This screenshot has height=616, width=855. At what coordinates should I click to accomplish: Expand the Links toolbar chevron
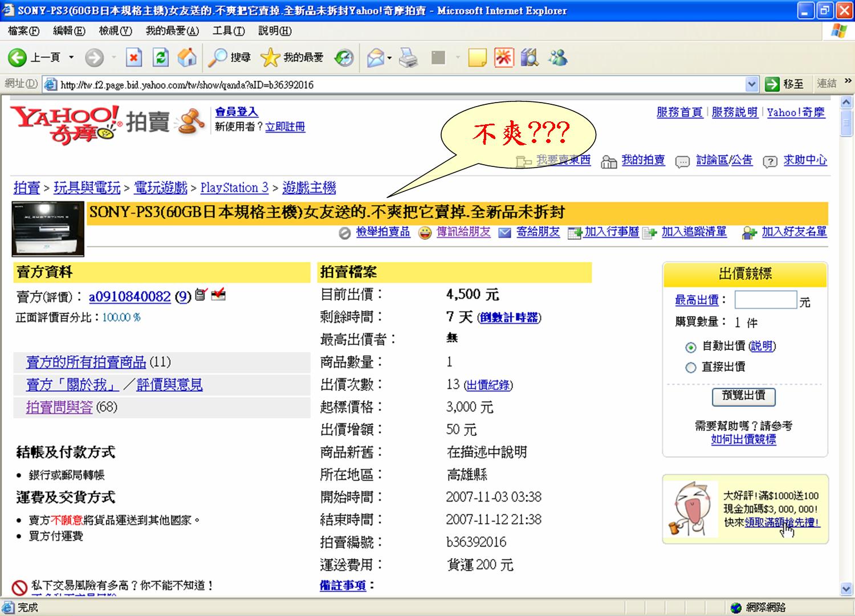pos(848,81)
